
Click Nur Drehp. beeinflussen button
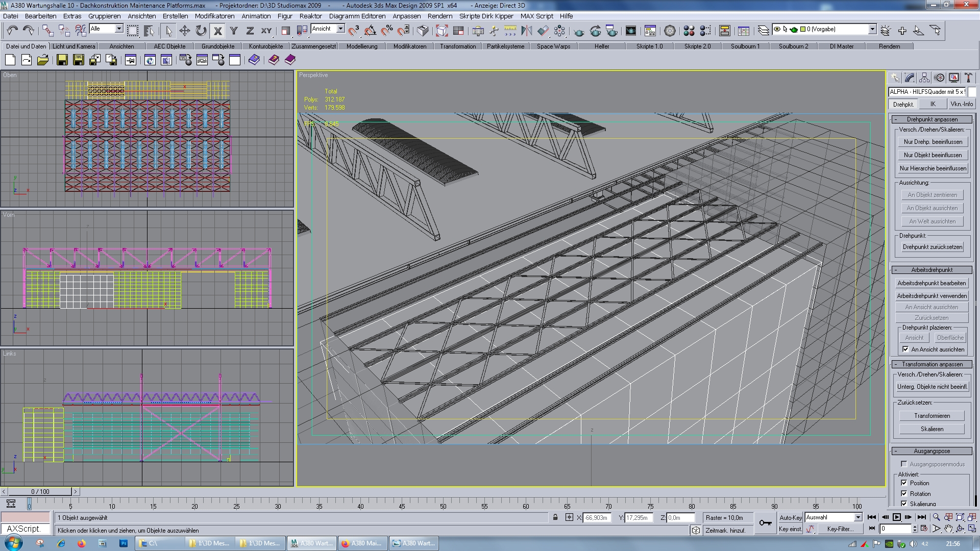pyautogui.click(x=933, y=142)
